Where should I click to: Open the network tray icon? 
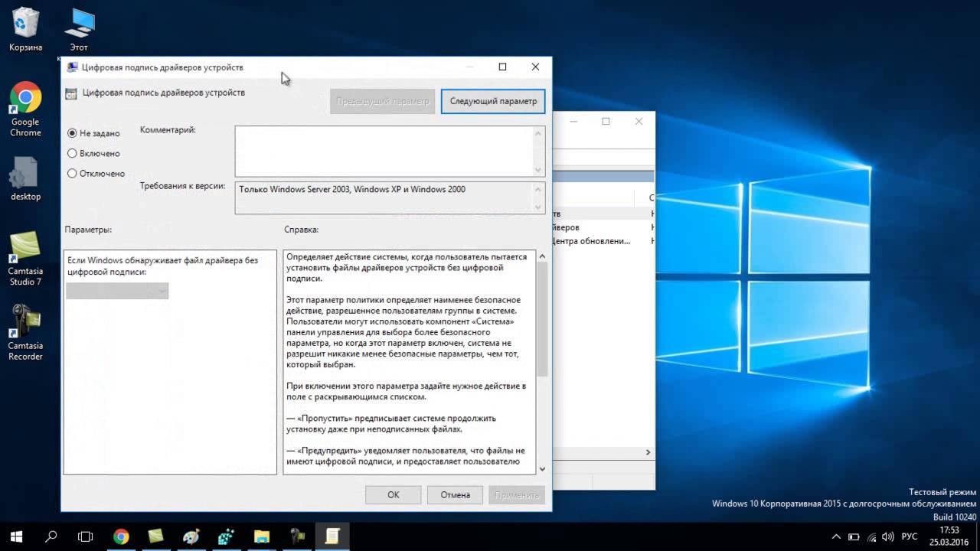click(871, 536)
